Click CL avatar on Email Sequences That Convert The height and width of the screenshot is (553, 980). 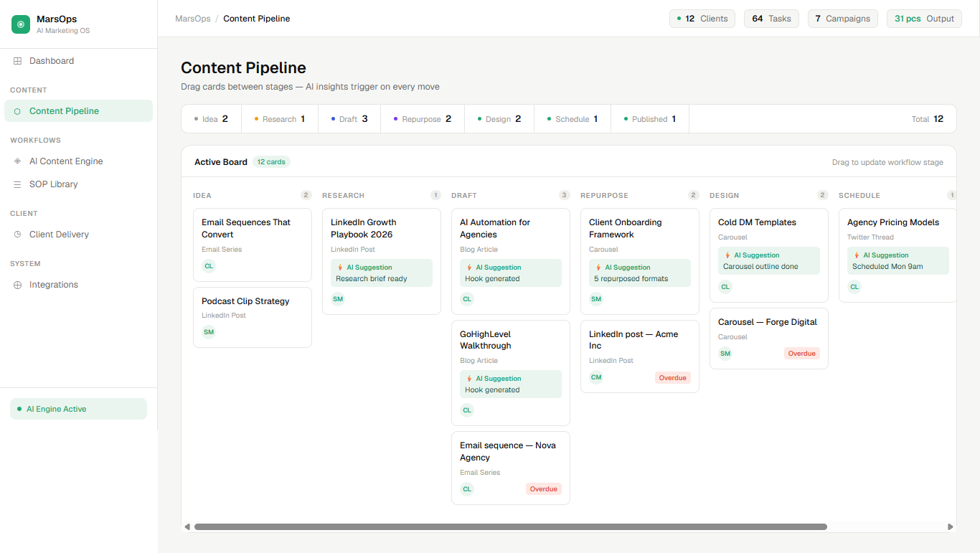pos(209,266)
